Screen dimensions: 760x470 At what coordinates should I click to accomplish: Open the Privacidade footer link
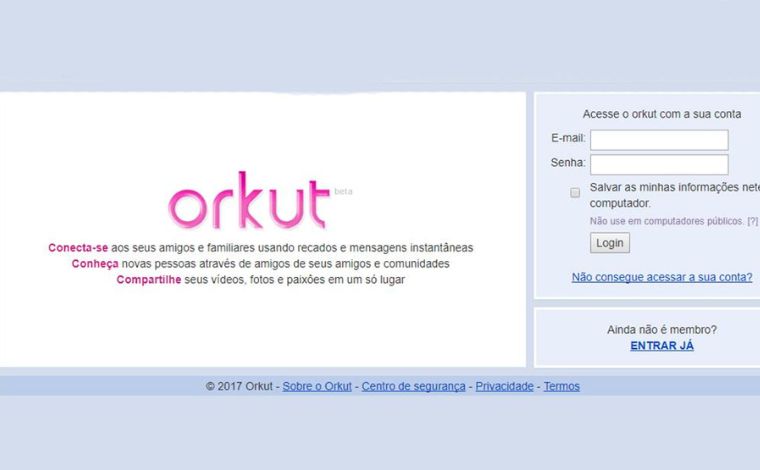tap(504, 386)
